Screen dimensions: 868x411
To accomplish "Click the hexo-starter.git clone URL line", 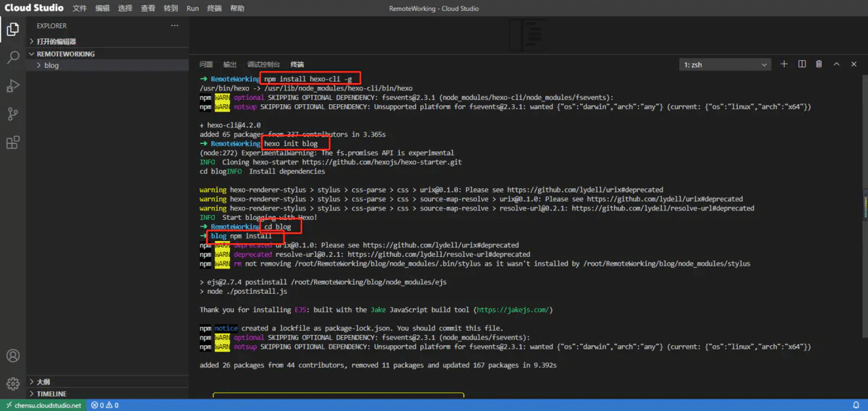I will (x=331, y=162).
